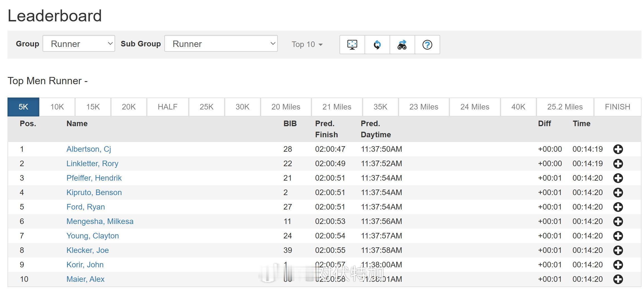
Task: Expand details plus icon for Mengesha, Milkesa
Action: click(x=618, y=221)
